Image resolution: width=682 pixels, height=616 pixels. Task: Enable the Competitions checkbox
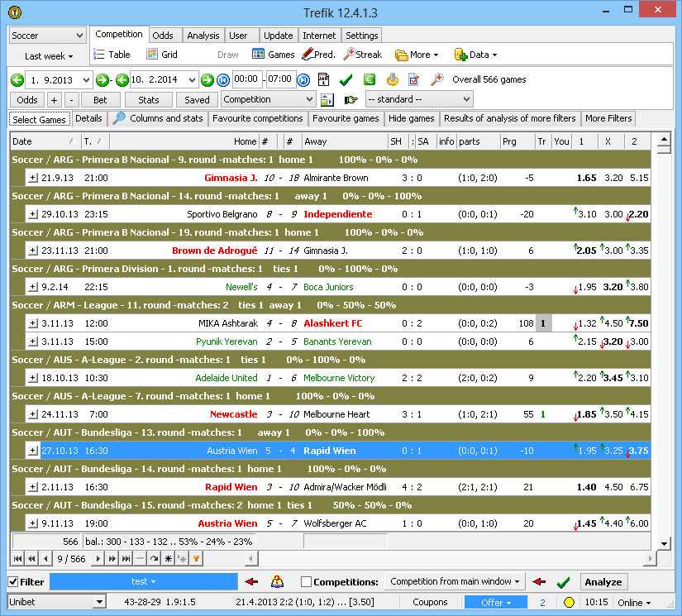click(x=305, y=581)
